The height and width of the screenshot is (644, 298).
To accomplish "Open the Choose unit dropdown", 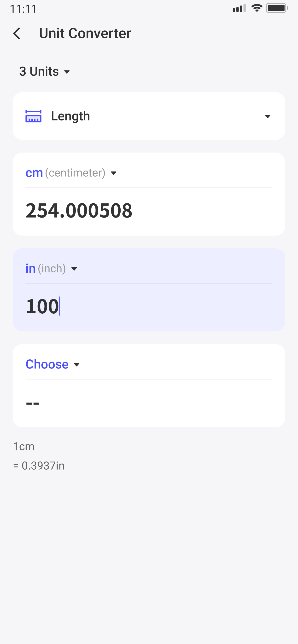I will pyautogui.click(x=76, y=364).
